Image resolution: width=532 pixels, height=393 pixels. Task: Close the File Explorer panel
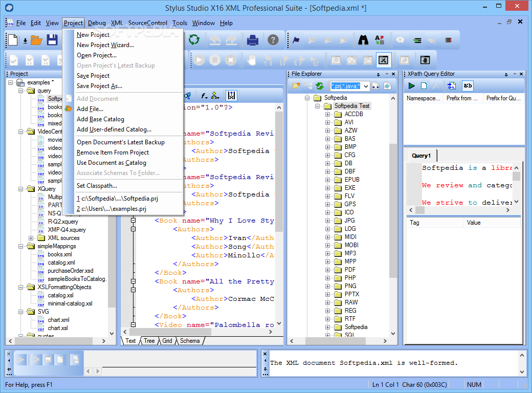pos(393,74)
